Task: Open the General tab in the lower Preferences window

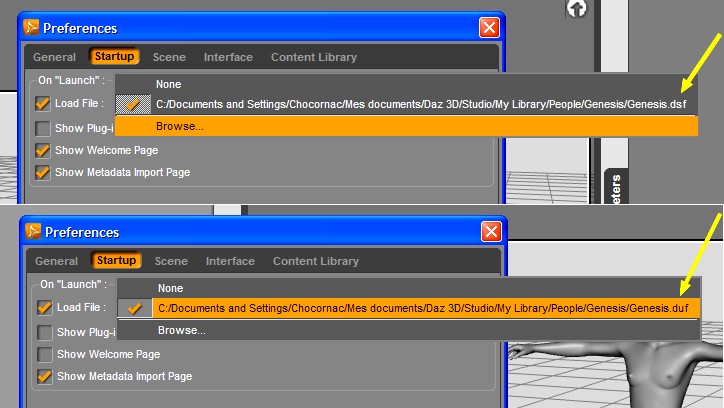Action: coord(56,261)
